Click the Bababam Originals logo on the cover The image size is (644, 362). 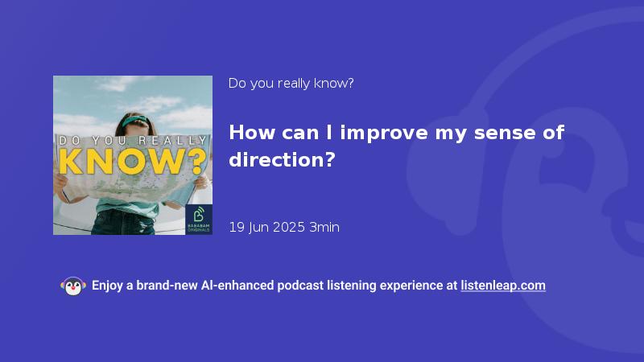coord(199,220)
